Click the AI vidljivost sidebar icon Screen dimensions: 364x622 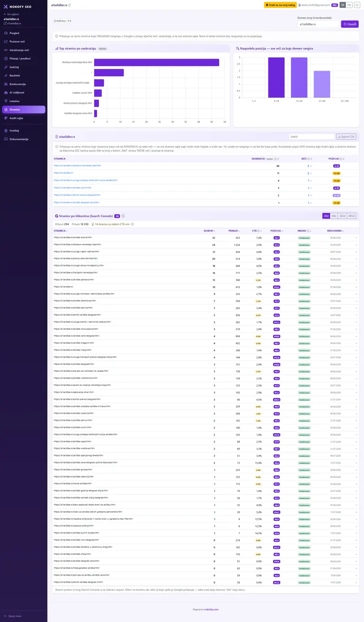[5, 92]
